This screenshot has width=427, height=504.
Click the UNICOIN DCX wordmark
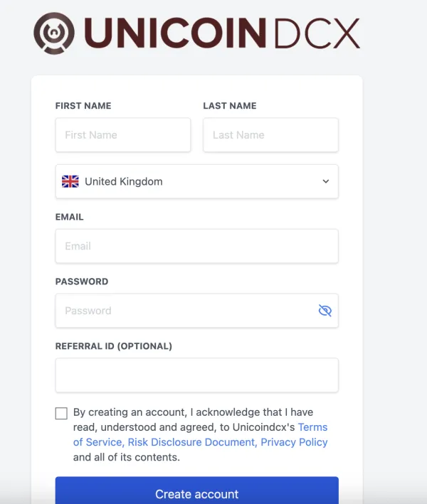point(226,33)
